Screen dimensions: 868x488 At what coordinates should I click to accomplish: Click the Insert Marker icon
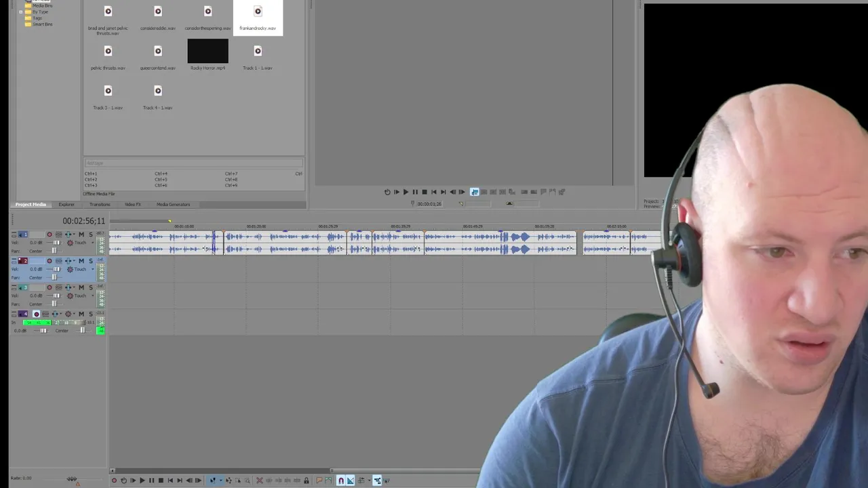pyautogui.click(x=319, y=481)
